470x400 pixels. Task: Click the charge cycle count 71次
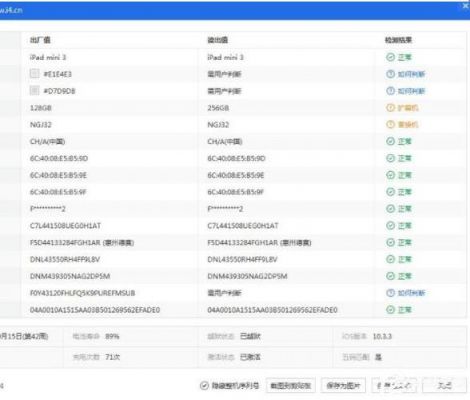(112, 357)
